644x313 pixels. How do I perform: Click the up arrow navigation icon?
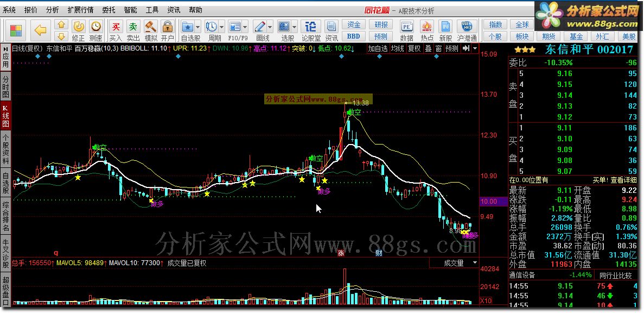click(62, 24)
